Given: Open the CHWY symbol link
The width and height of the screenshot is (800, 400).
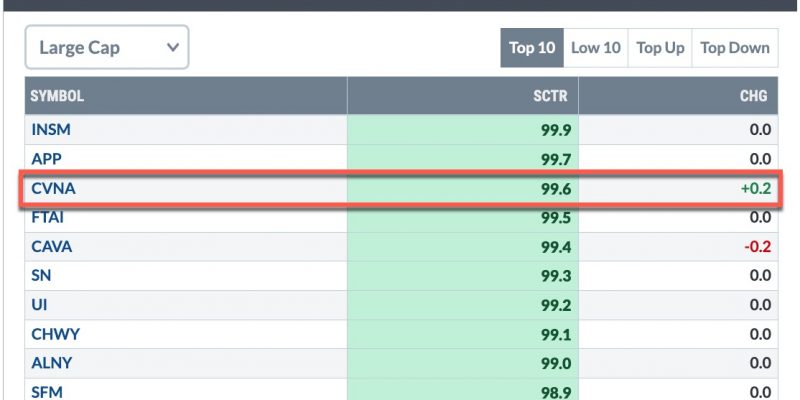Looking at the screenshot, I should (56, 334).
